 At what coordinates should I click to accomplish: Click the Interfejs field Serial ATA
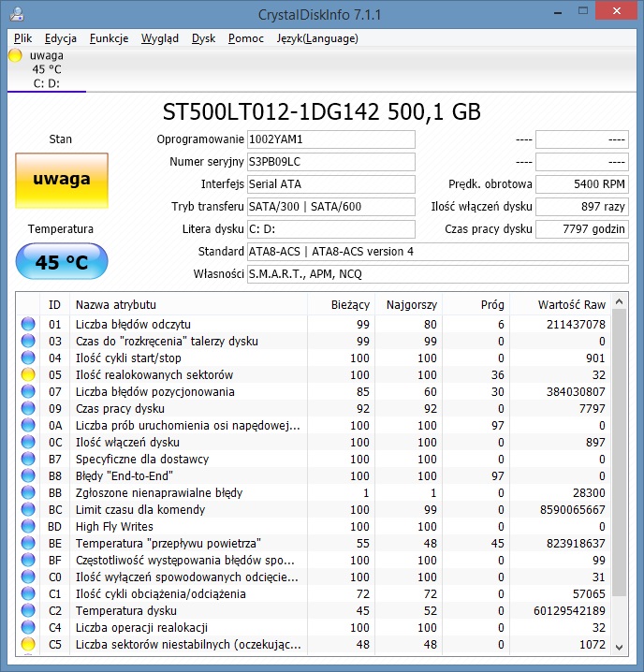tap(331, 184)
